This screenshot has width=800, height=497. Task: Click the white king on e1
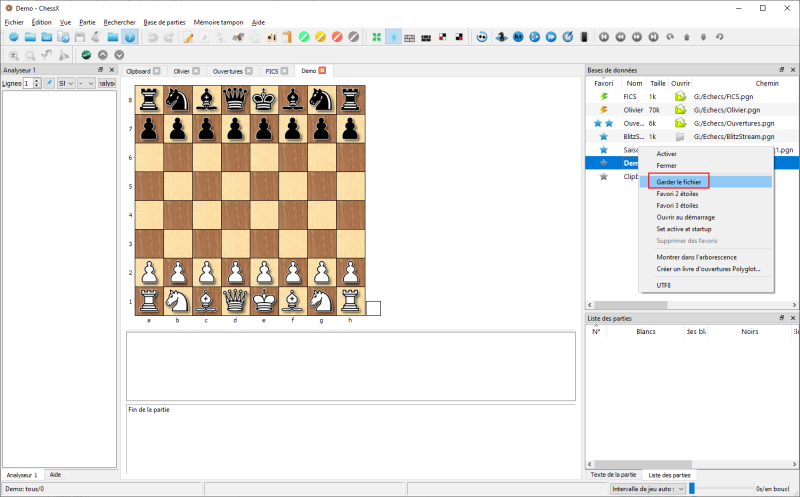[x=264, y=299]
